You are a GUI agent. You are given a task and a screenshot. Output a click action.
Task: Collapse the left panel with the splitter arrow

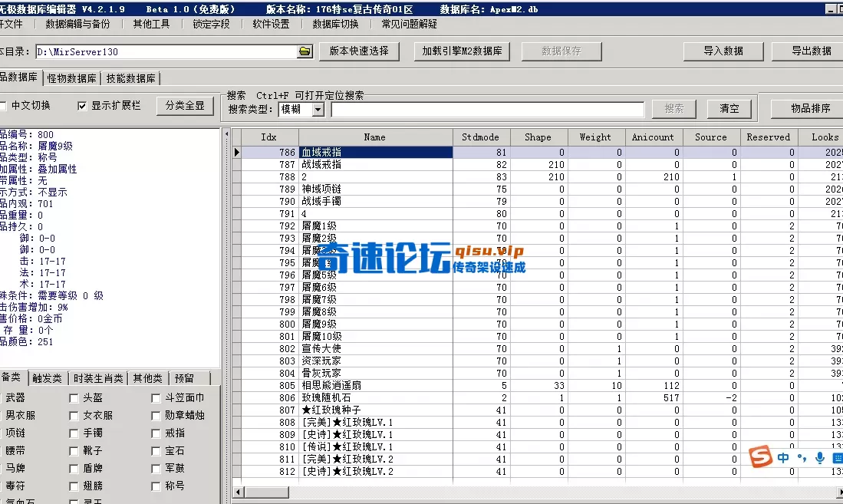click(x=226, y=134)
